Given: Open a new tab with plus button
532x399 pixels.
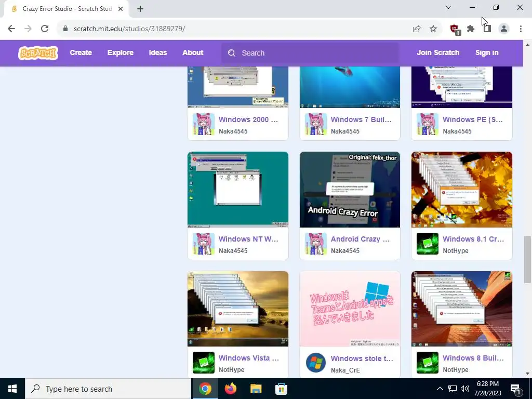Looking at the screenshot, I should [x=140, y=9].
